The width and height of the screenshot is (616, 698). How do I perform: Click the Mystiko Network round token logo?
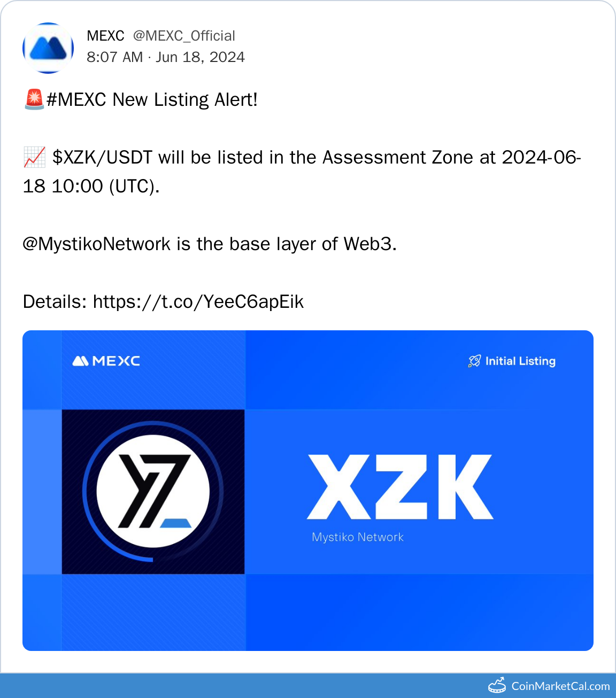153,491
